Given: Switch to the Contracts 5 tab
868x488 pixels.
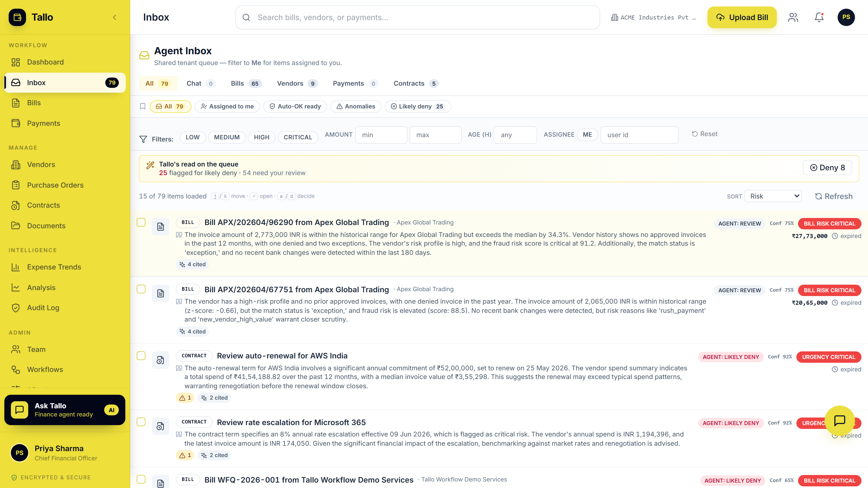Looking at the screenshot, I should coord(416,83).
